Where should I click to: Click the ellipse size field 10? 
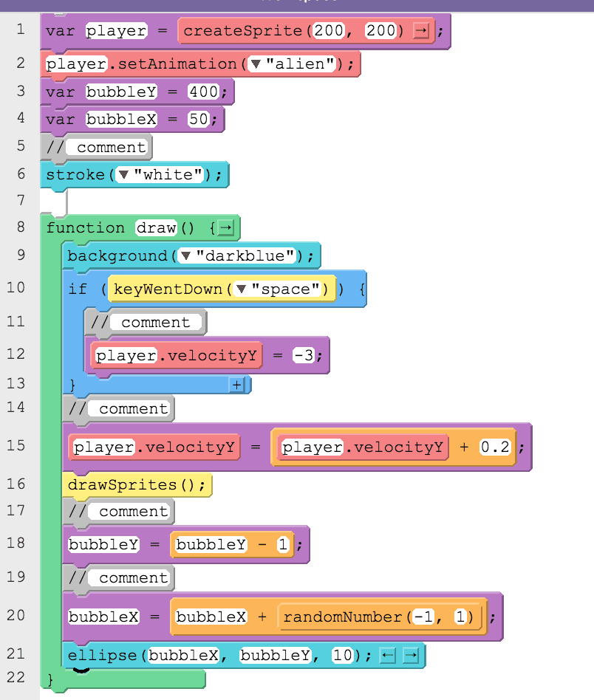[x=343, y=656]
